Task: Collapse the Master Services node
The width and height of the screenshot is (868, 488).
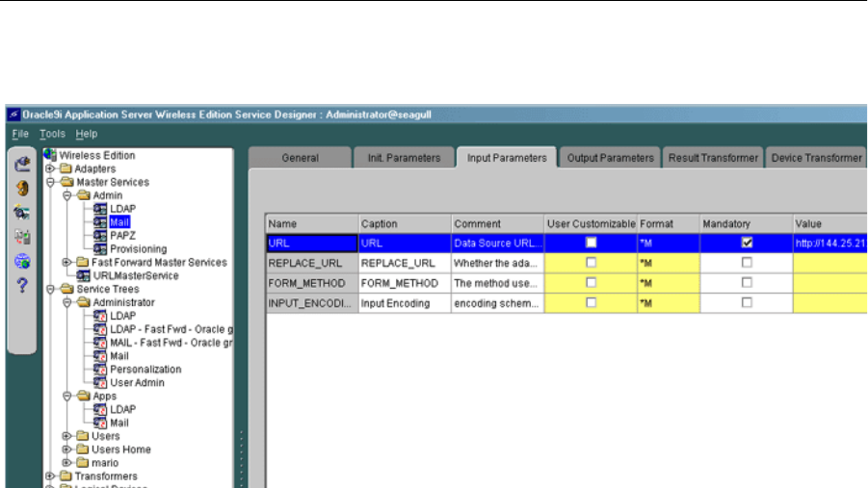Action: click(50, 182)
